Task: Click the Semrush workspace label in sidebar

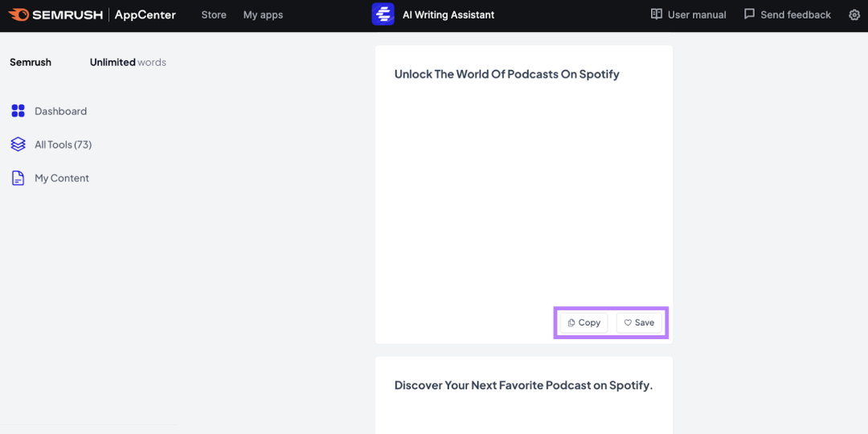Action: click(x=31, y=62)
